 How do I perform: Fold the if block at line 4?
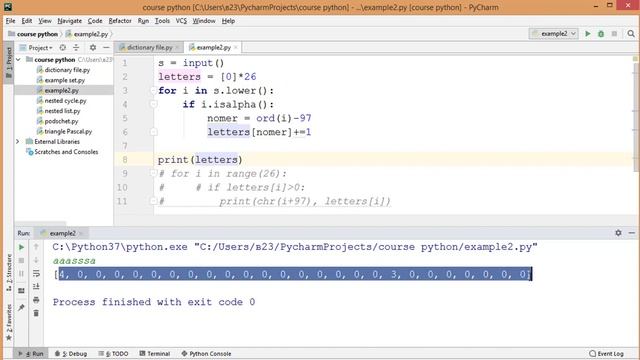[x=153, y=104]
